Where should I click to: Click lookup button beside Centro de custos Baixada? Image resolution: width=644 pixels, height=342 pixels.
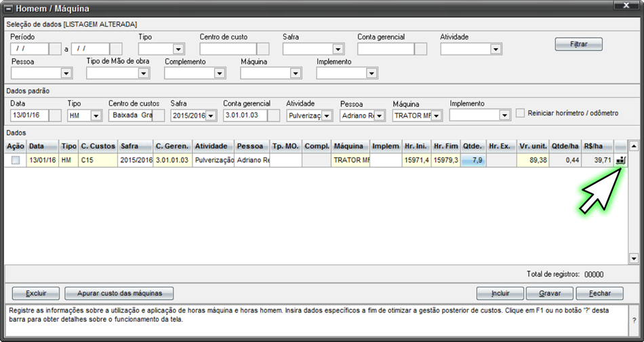click(158, 115)
